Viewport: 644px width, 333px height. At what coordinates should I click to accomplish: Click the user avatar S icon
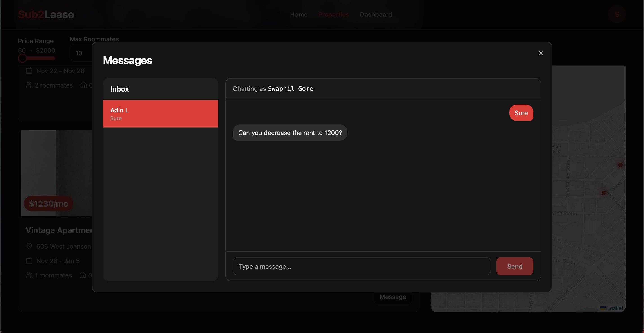pos(617,14)
